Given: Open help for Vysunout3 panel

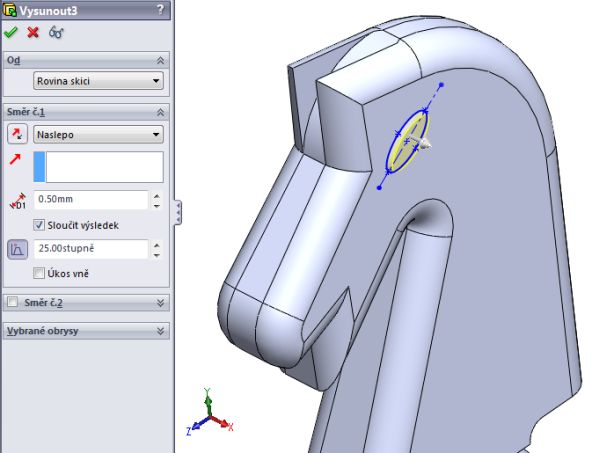Looking at the screenshot, I should pos(161,10).
